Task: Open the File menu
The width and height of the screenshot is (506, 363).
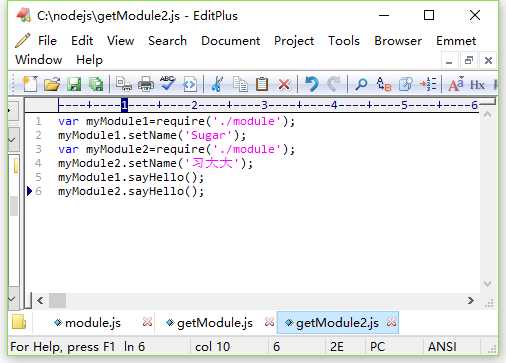Action: point(47,41)
